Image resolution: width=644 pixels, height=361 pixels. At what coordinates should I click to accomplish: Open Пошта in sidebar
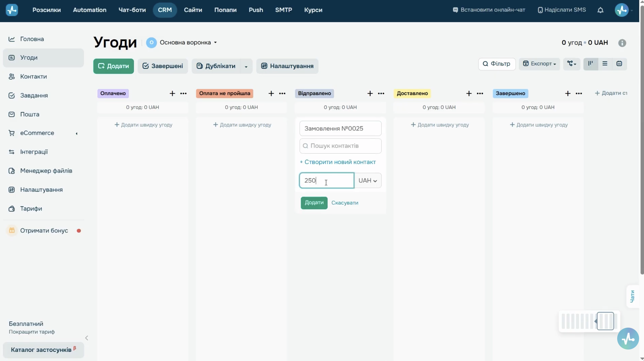(x=43, y=114)
